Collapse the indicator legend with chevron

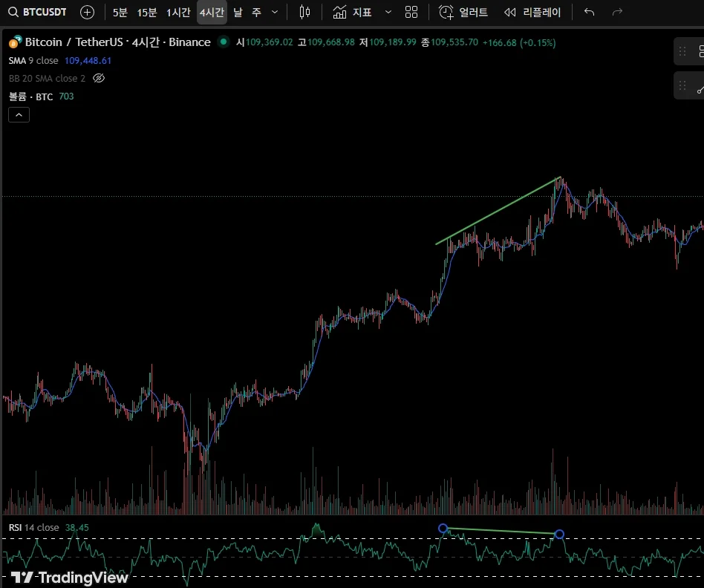point(19,115)
